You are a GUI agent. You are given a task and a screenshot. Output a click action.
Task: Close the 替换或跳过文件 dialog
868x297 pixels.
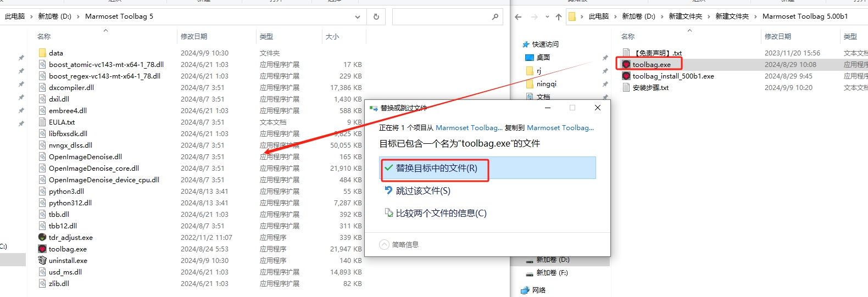598,108
